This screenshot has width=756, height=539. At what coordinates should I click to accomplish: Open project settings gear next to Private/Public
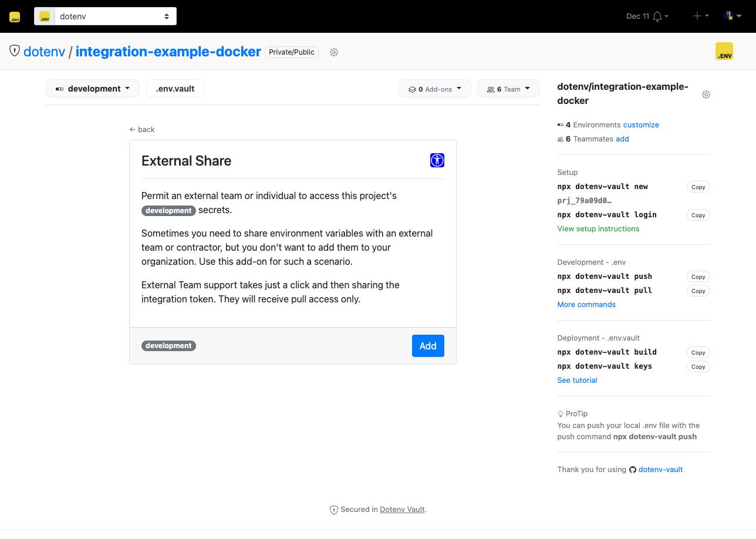pyautogui.click(x=334, y=52)
